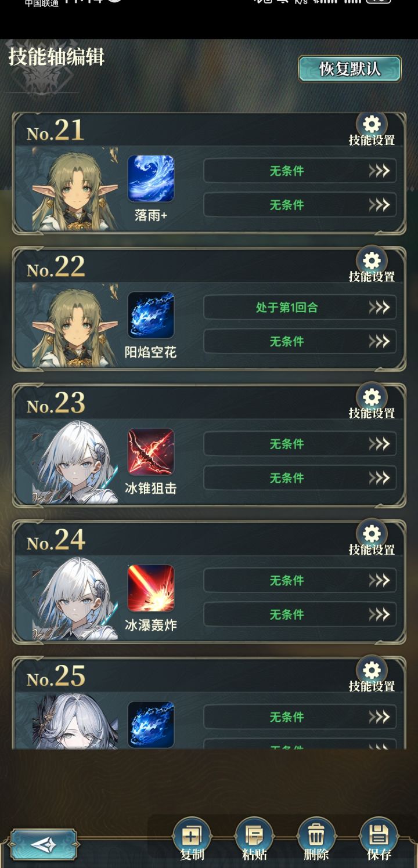Go back using the arrow button
This screenshot has height=868, width=418.
tap(44, 844)
